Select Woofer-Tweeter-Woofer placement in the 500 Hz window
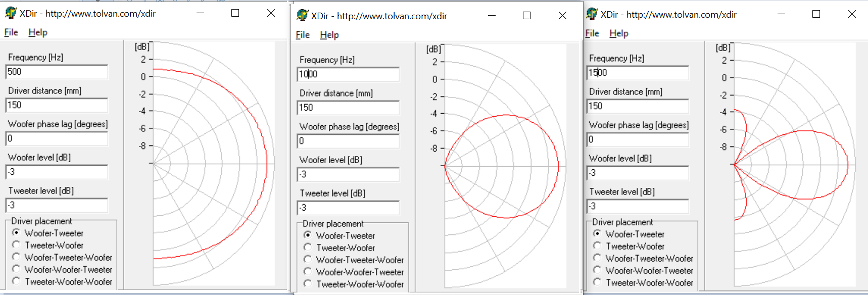Image resolution: width=868 pixels, height=295 pixels. [x=62, y=257]
